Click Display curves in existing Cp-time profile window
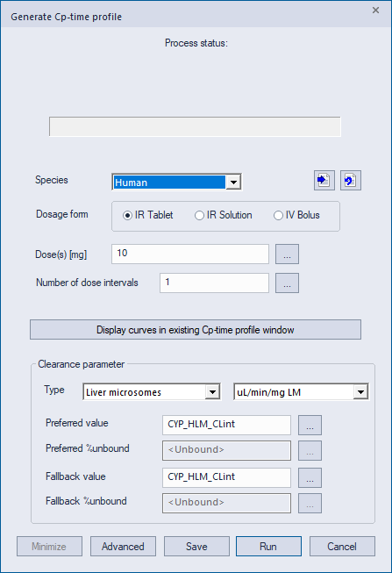Viewport: 392px width, 573px height. [196, 330]
